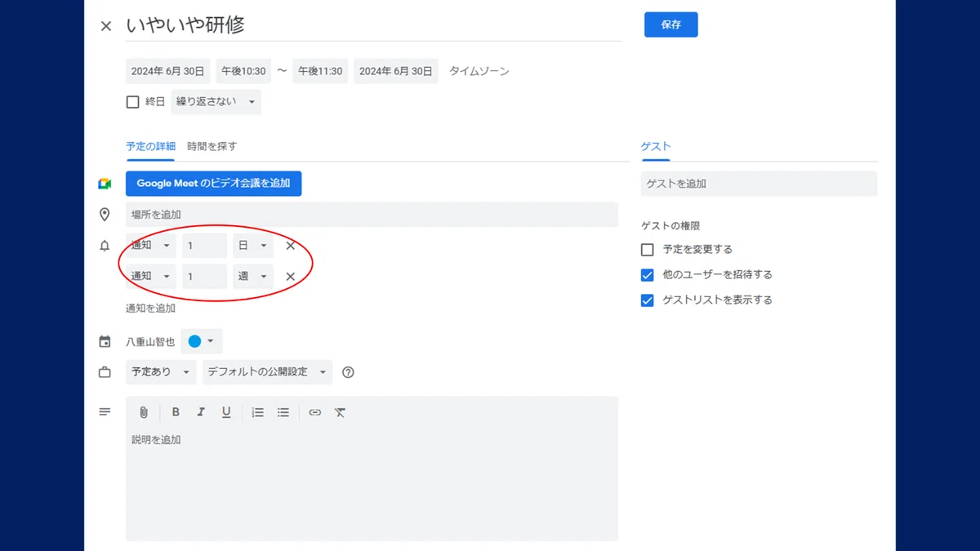Expand the 予定あり availability dropdown
Image resolution: width=980 pixels, height=551 pixels.
pos(161,372)
